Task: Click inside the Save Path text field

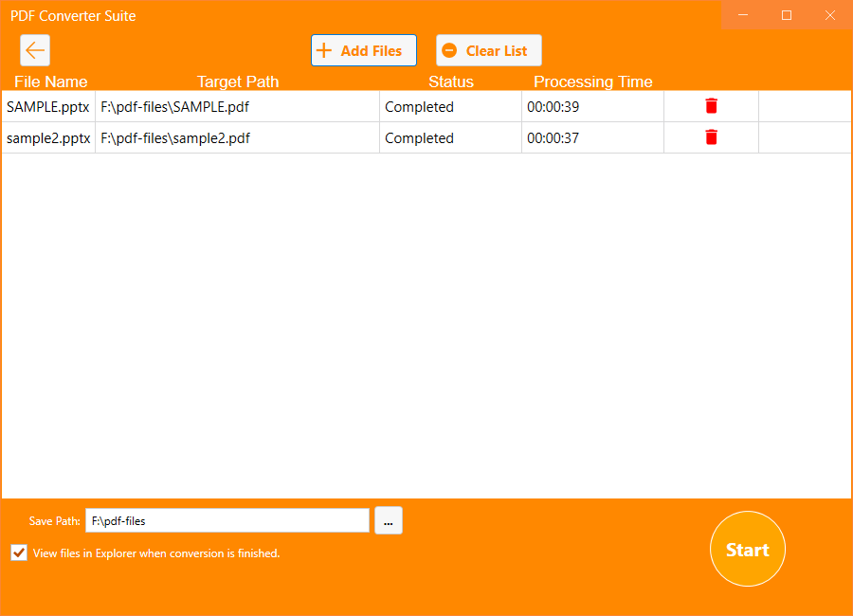Action: [227, 519]
